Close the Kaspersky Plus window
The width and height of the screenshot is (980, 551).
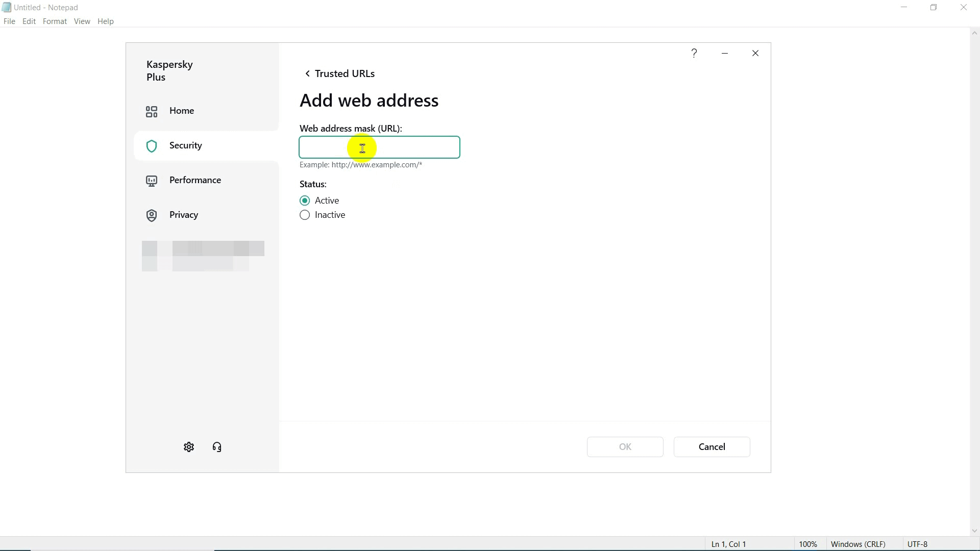(755, 54)
